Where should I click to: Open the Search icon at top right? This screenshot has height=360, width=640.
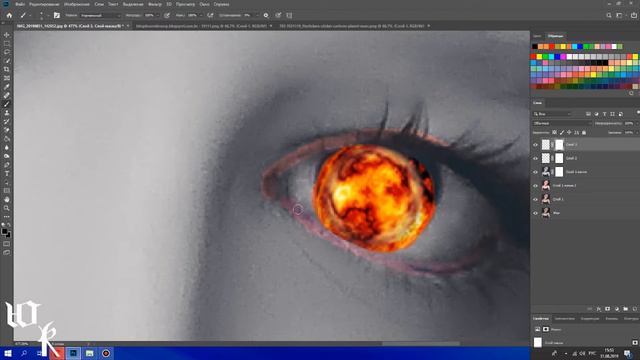[x=609, y=16]
